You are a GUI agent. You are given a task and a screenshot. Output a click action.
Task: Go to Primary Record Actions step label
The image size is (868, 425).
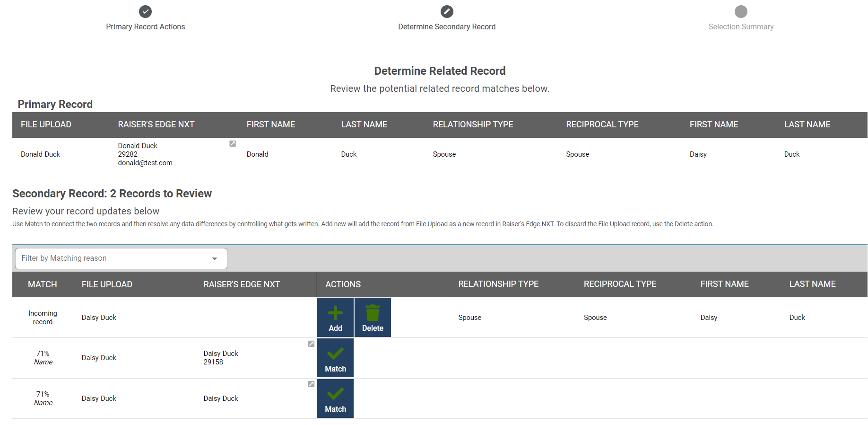pos(146,27)
